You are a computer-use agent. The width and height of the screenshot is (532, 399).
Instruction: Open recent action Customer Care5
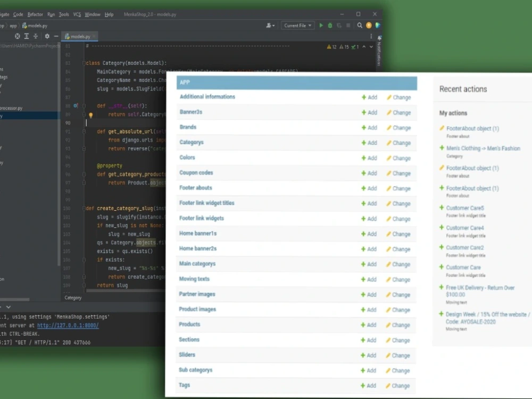[465, 208]
